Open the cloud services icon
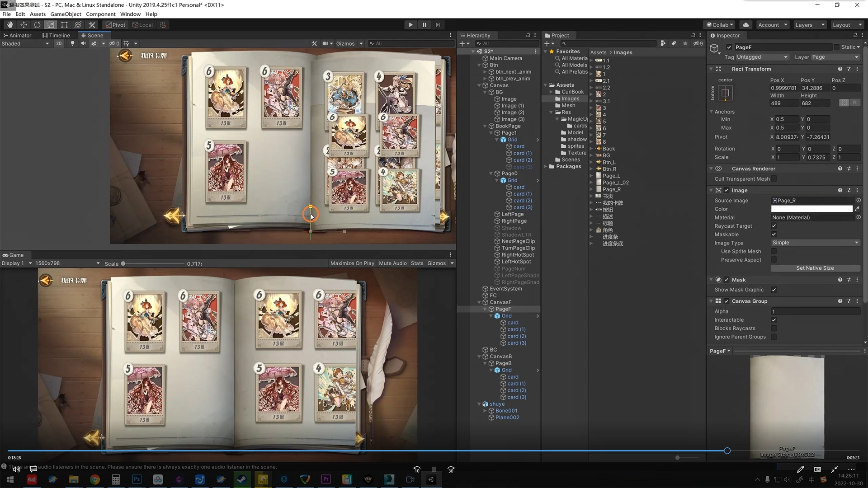This screenshot has width=868, height=488. 746,25
